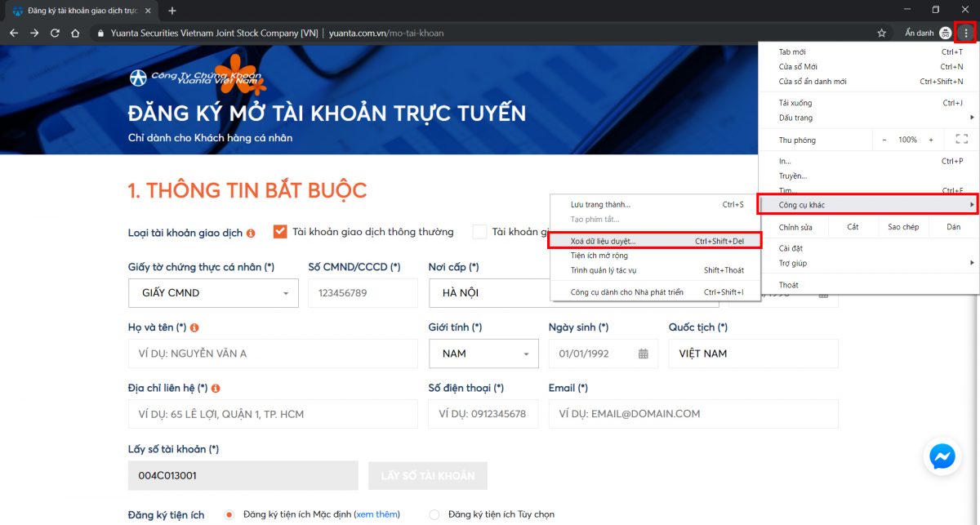
Task: Expand the GIẤY CMND dropdown
Action: [x=285, y=293]
